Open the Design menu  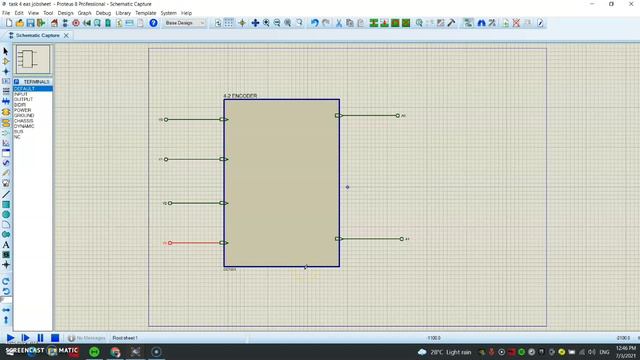65,13
